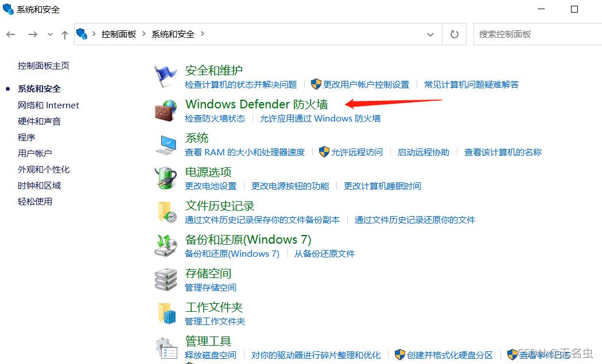Click 检查防火墙状态 link

(215, 118)
